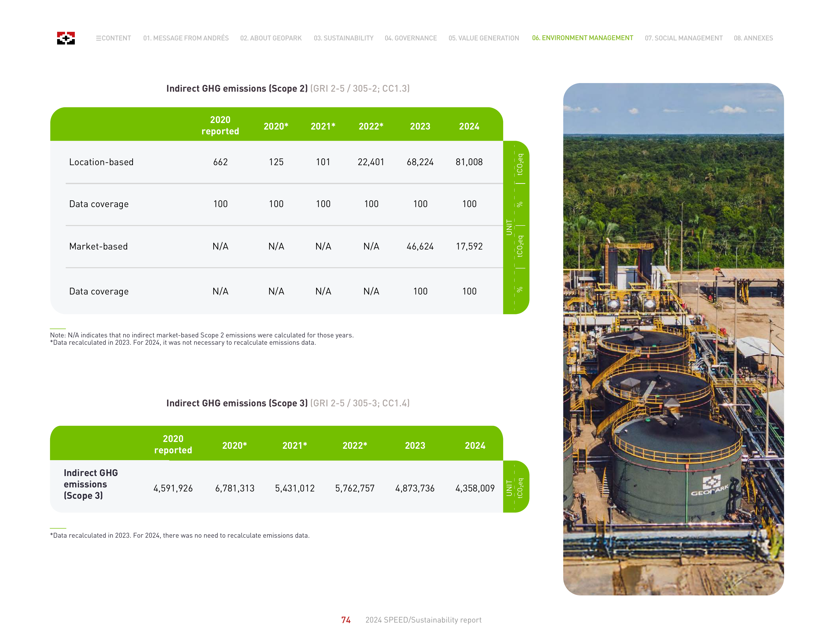Click the GeoPark logo icon
The height and width of the screenshot is (644, 834).
click(66, 38)
